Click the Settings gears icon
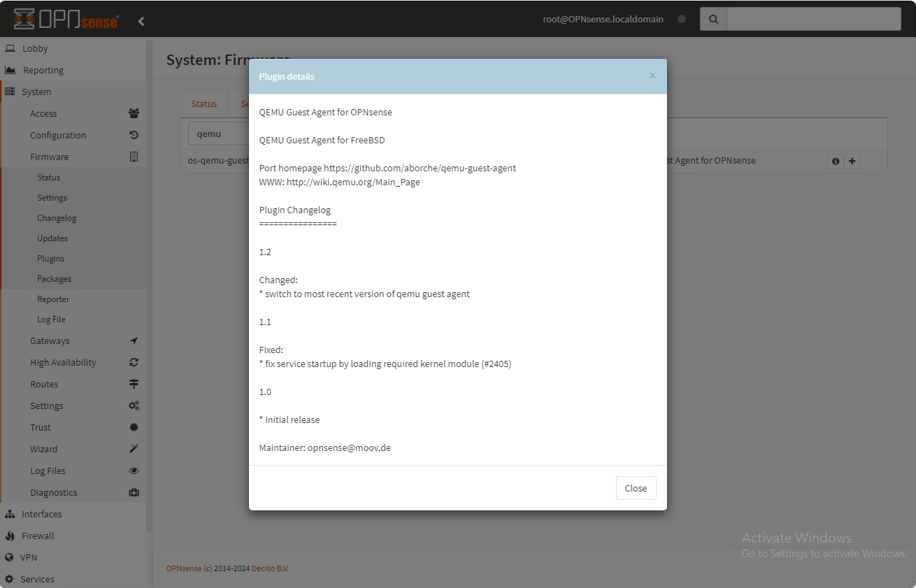This screenshot has height=588, width=916. pos(134,406)
